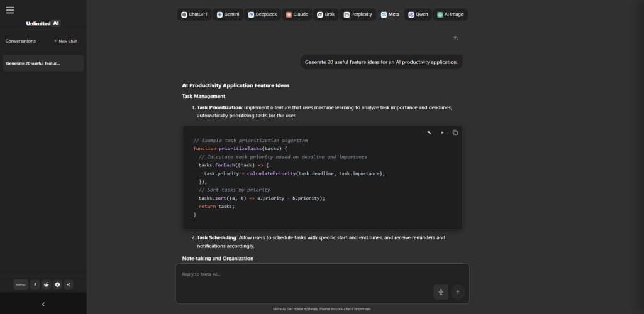Screen dimensions: 644x314
Task: Start a New Chat
Action: pyautogui.click(x=65, y=41)
